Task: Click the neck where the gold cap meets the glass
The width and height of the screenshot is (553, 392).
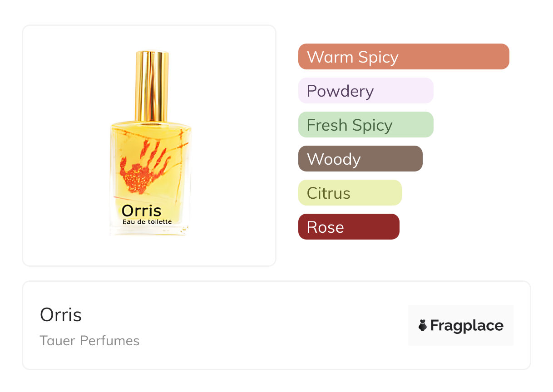Action: coord(152,122)
